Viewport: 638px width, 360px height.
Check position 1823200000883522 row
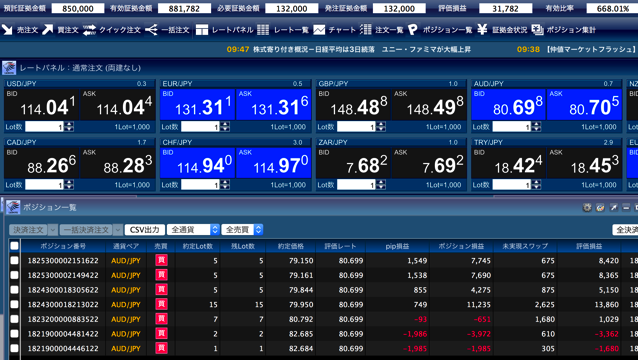tap(14, 319)
